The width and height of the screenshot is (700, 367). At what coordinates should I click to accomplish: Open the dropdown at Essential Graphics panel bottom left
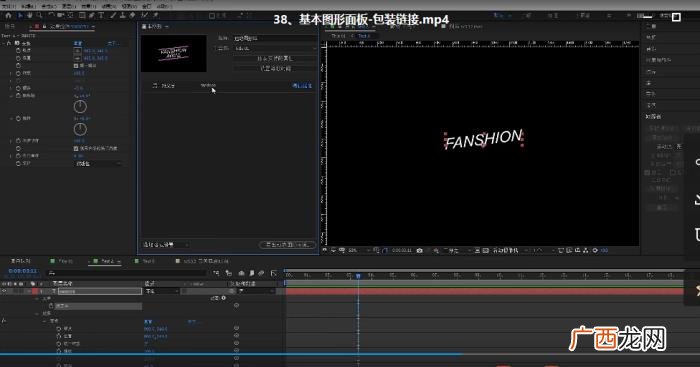pyautogui.click(x=165, y=245)
